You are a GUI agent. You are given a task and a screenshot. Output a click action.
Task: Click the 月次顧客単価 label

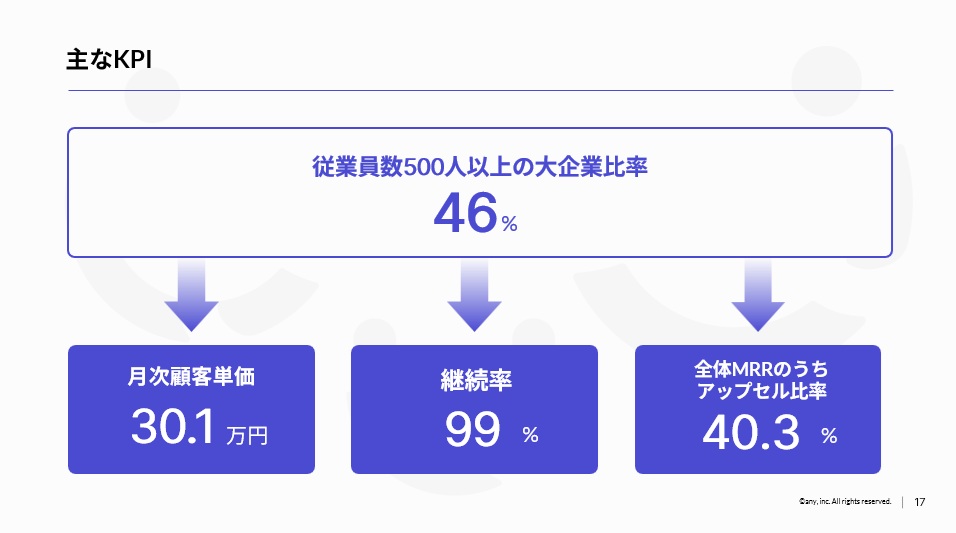[191, 376]
